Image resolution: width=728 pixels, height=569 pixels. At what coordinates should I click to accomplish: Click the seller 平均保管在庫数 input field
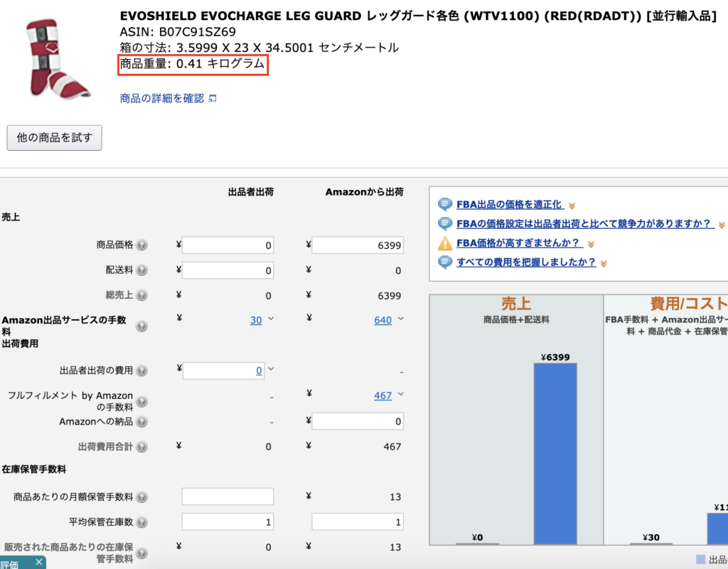click(x=227, y=522)
